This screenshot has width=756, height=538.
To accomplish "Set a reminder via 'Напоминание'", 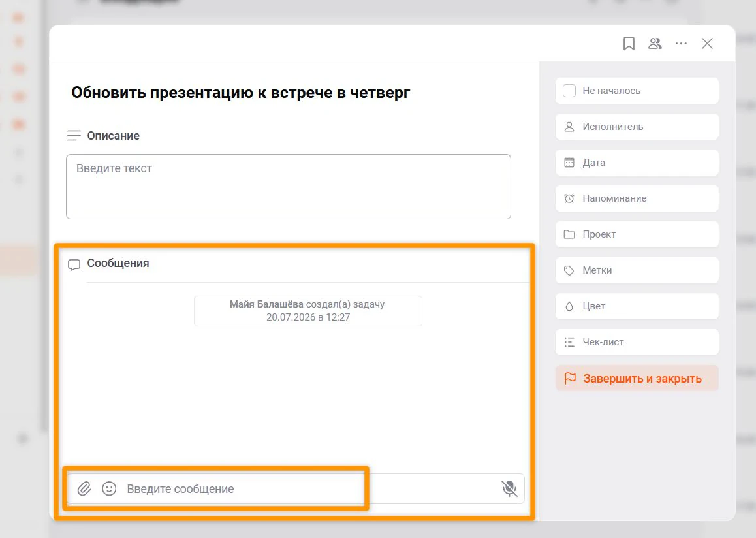I will (637, 198).
